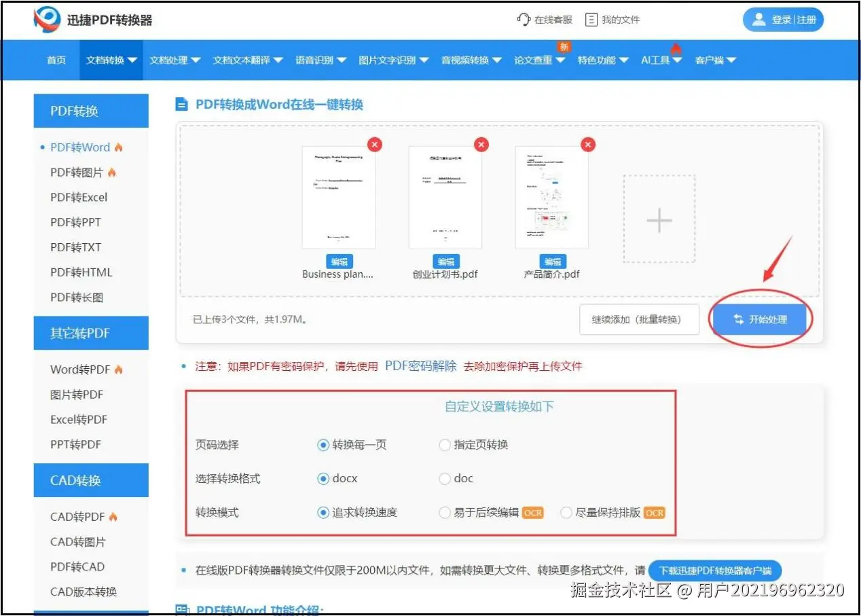
Task: Click OCR badge beside 尽量保持排版
Action: pyautogui.click(x=655, y=513)
